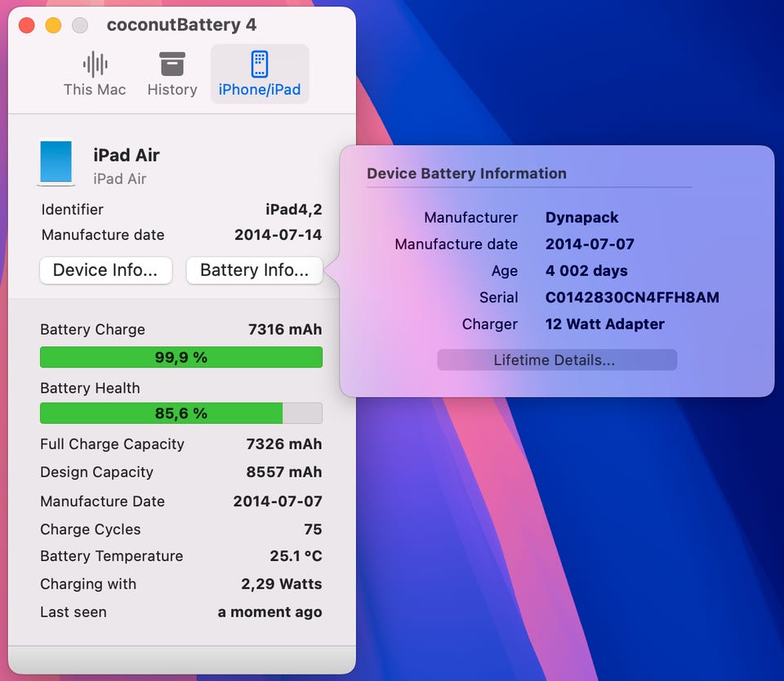Click the Battery Health label

[90, 388]
